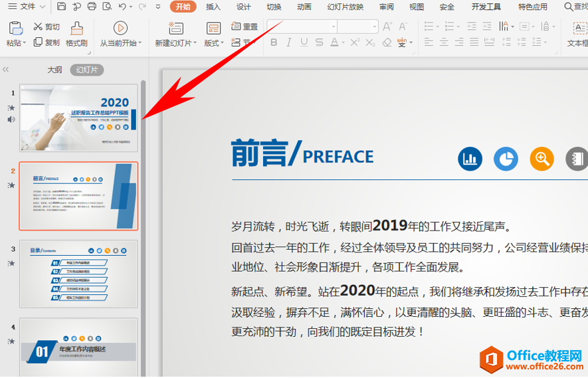Reset slide with 重置
588x378 pixels.
(245, 27)
